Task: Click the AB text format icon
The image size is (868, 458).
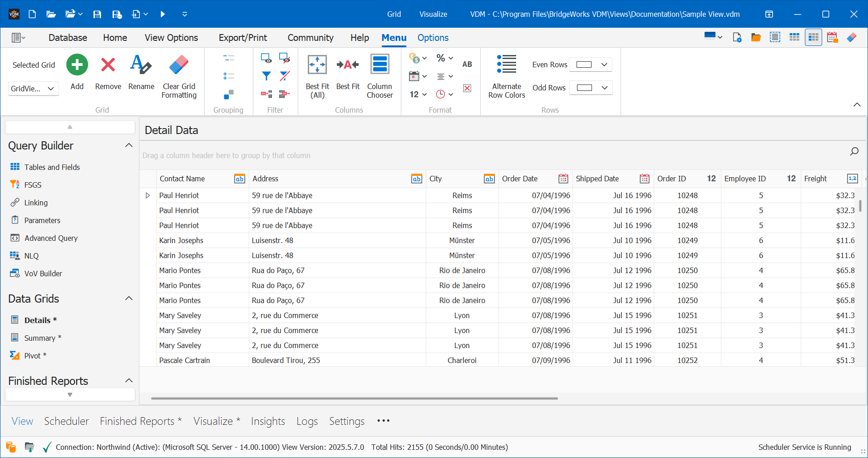Action: [467, 64]
